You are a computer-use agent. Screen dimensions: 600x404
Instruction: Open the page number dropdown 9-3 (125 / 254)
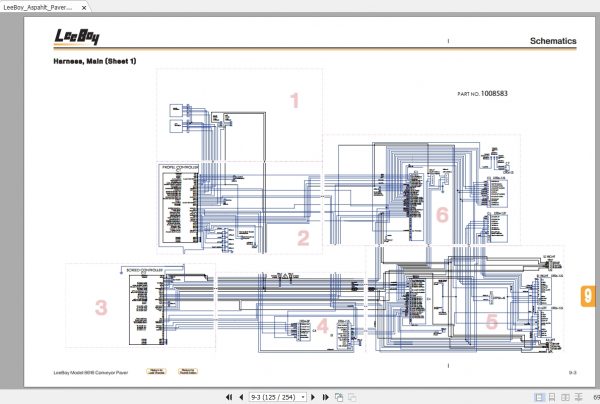pos(277,397)
